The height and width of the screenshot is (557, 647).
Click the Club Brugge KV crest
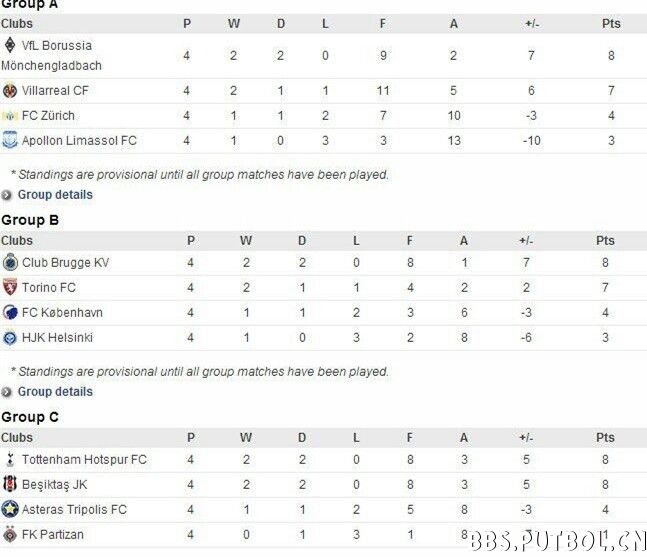[x=10, y=262]
